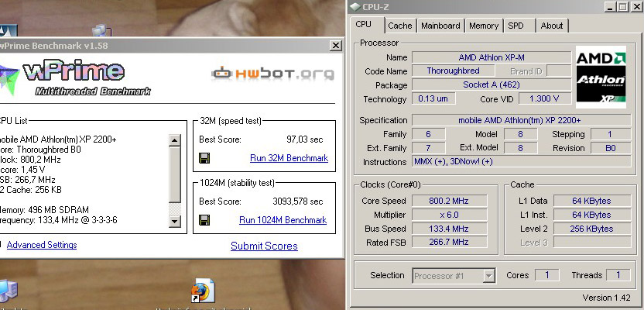Click the Package value 'Socket A (462)'
The height and width of the screenshot is (310, 644).
[x=492, y=85]
